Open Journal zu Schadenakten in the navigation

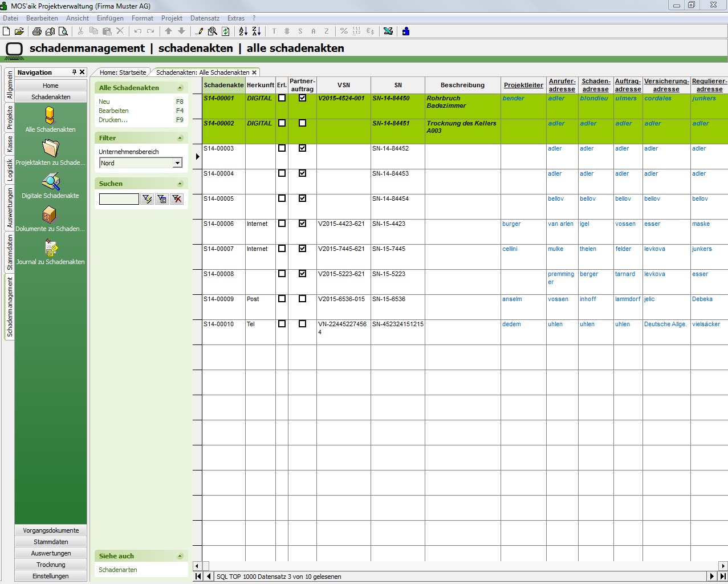pos(50,252)
